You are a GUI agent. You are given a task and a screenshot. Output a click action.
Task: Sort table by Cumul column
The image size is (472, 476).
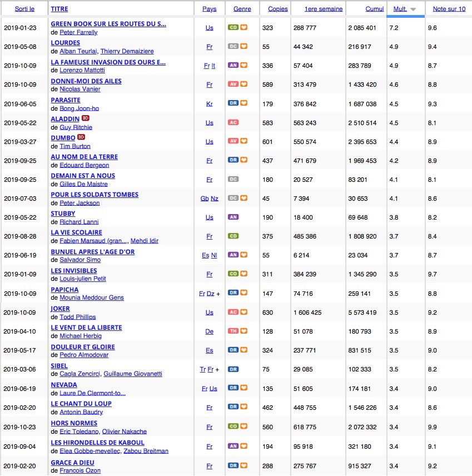[x=375, y=9]
